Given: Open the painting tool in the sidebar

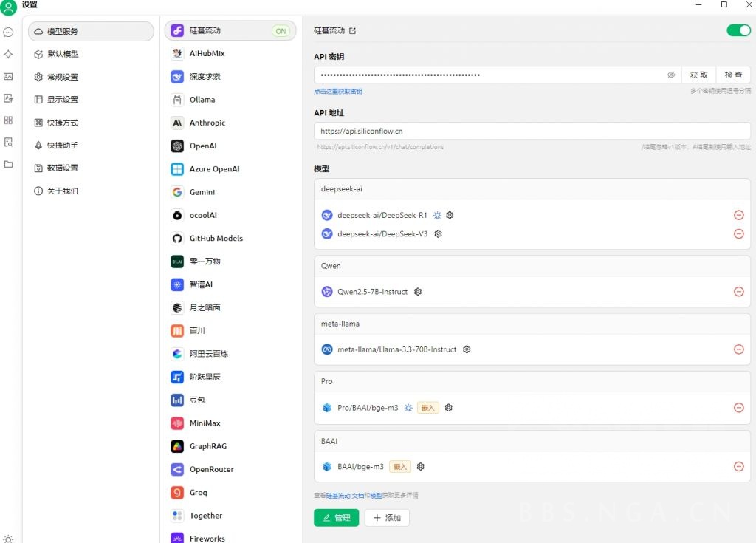Looking at the screenshot, I should point(8,76).
